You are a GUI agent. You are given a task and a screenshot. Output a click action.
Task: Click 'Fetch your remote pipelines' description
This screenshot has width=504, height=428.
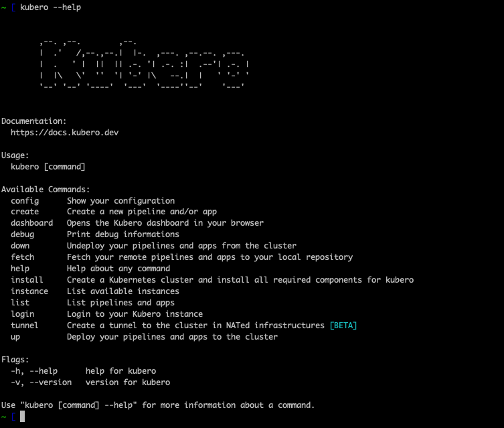click(210, 257)
